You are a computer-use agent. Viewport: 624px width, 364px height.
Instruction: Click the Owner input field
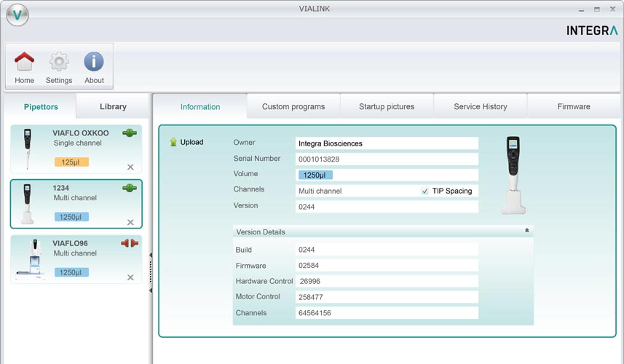387,143
